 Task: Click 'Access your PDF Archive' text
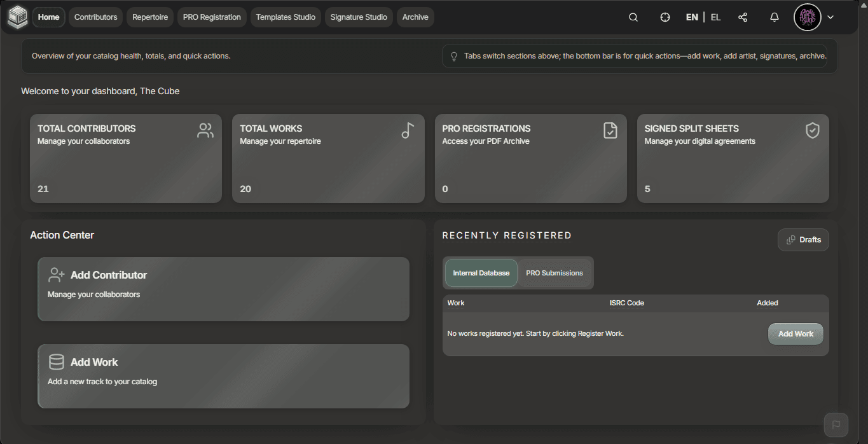[x=486, y=141]
